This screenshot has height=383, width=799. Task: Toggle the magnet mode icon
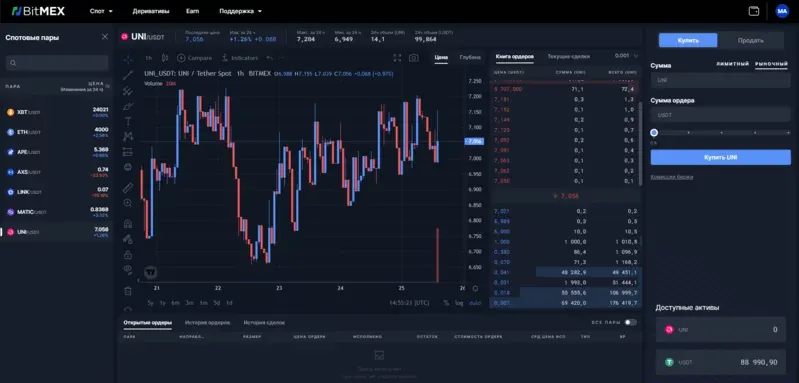click(x=128, y=224)
